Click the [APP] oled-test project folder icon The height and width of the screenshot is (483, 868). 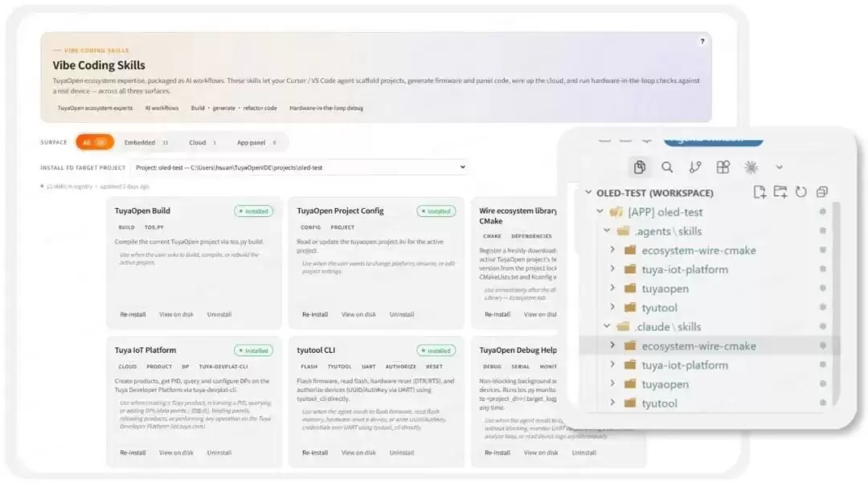(616, 212)
